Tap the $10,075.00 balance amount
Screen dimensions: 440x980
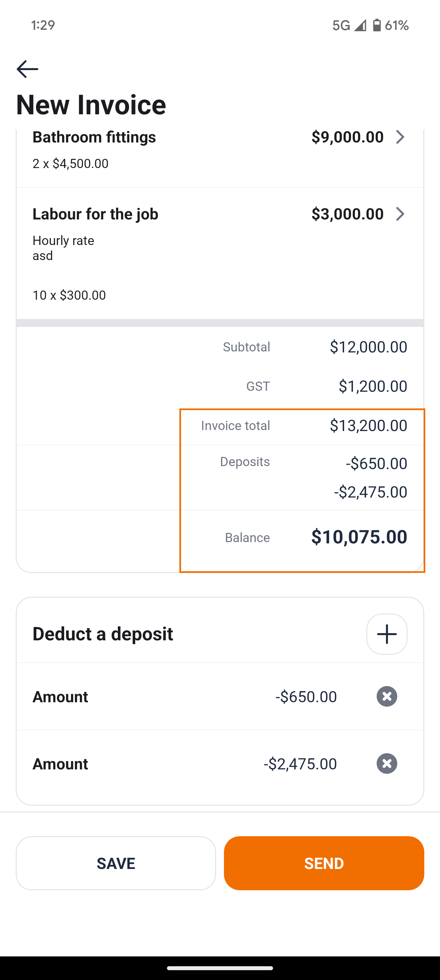(x=359, y=537)
